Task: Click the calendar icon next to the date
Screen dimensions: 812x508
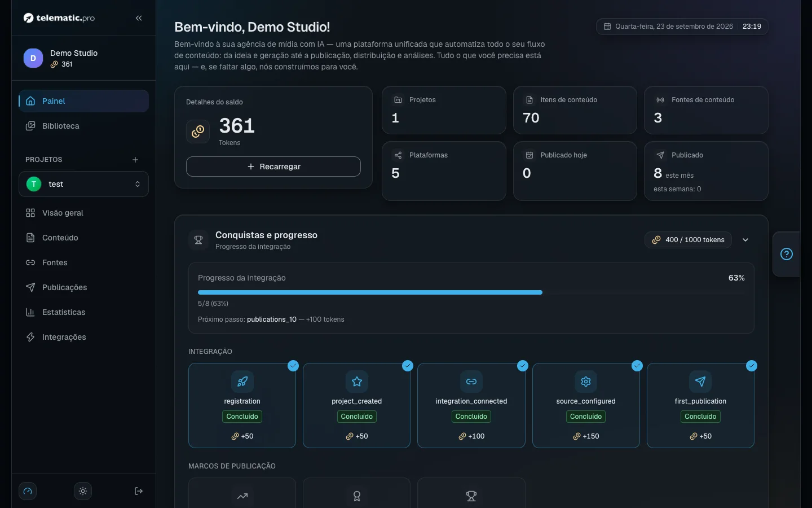Action: pyautogui.click(x=607, y=27)
